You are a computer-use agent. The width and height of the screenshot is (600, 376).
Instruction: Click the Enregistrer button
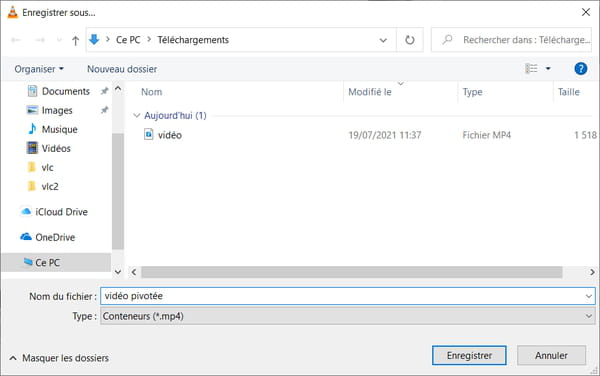(x=469, y=356)
